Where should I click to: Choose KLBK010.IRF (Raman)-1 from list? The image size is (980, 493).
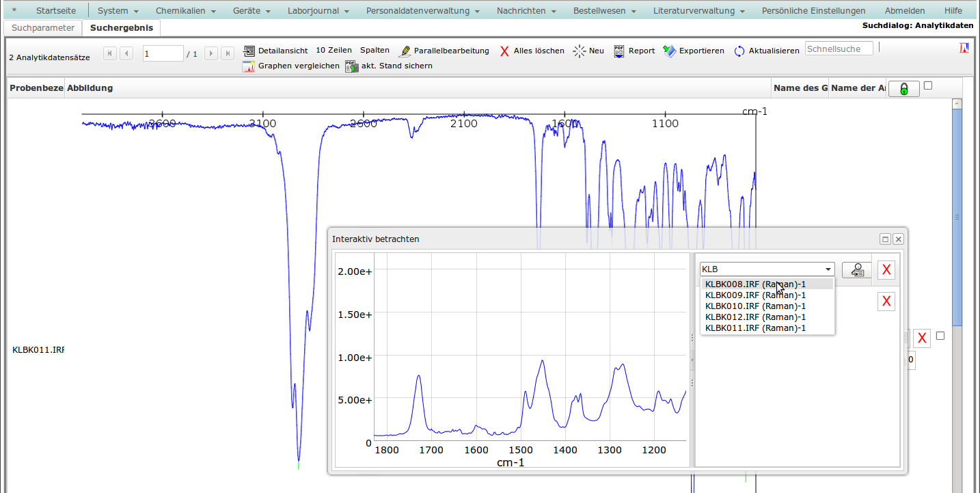[x=755, y=306]
